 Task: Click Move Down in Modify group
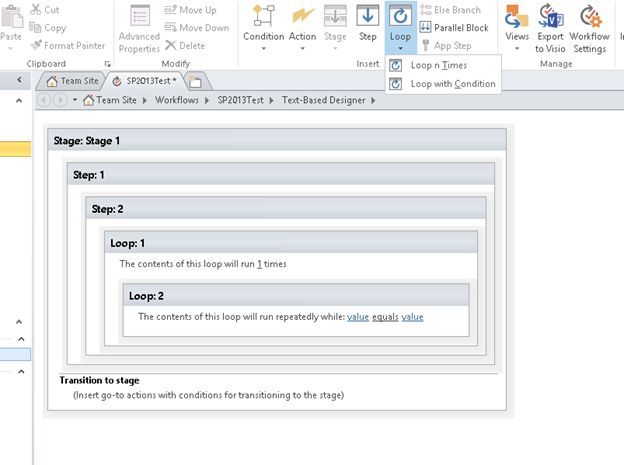coord(197,27)
